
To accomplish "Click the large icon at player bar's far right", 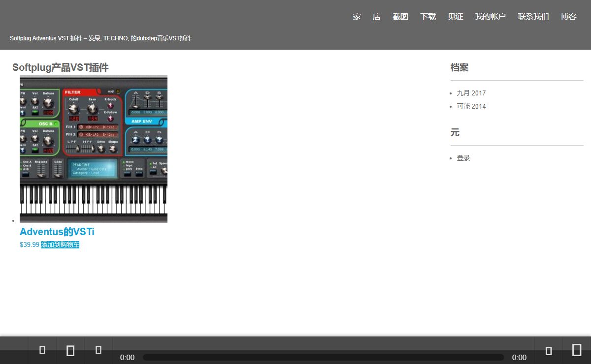I will [x=577, y=350].
